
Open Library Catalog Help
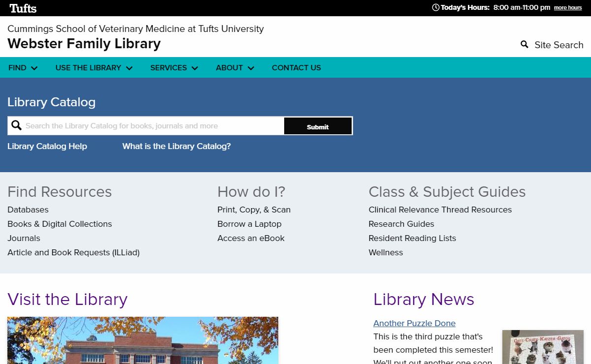[x=47, y=146]
